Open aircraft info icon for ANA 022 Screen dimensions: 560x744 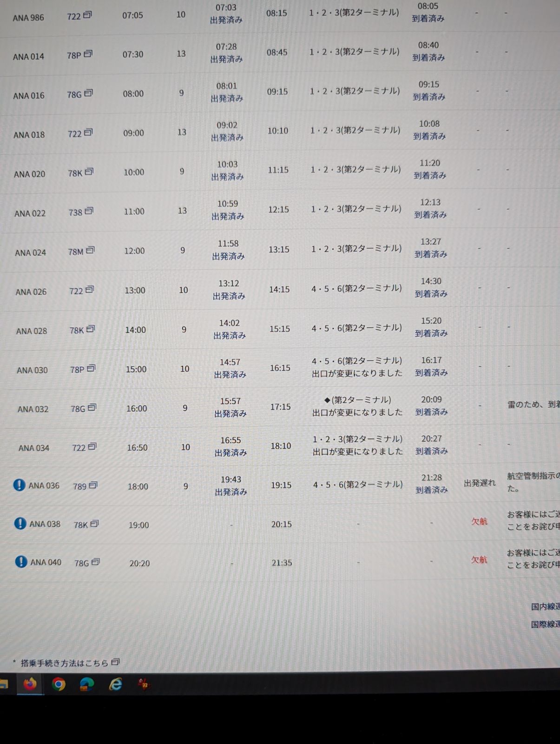click(x=89, y=211)
